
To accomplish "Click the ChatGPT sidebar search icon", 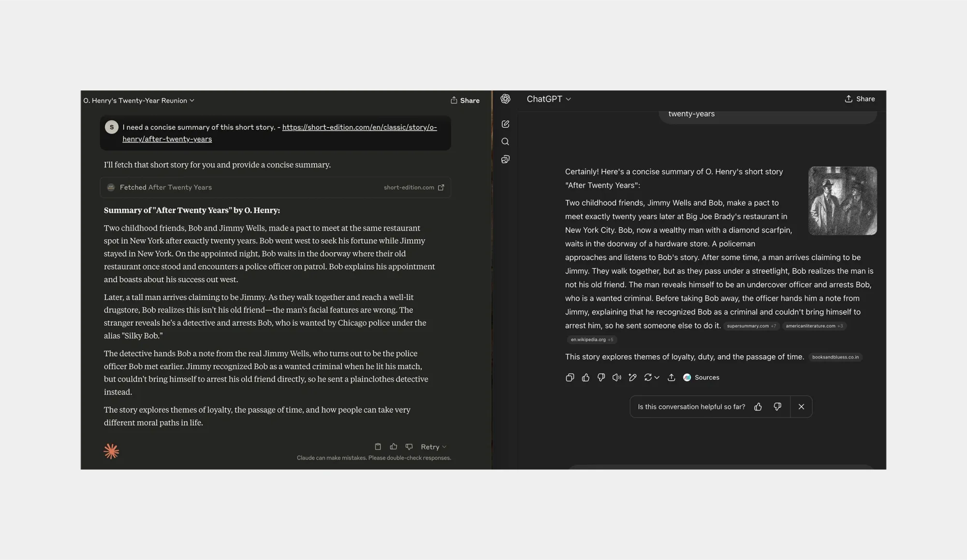I will 505,142.
